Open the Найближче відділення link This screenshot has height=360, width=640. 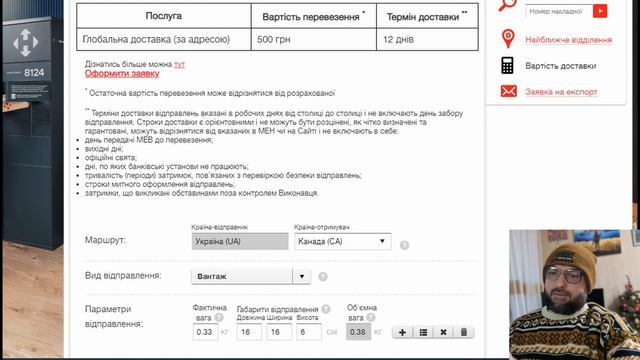(569, 40)
